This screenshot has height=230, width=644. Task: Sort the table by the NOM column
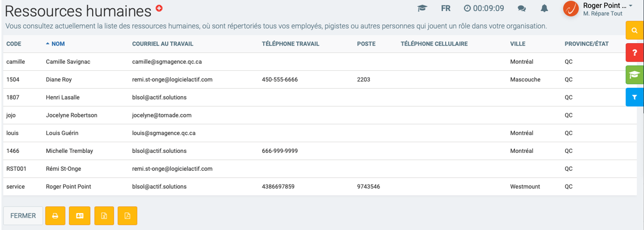[58, 44]
